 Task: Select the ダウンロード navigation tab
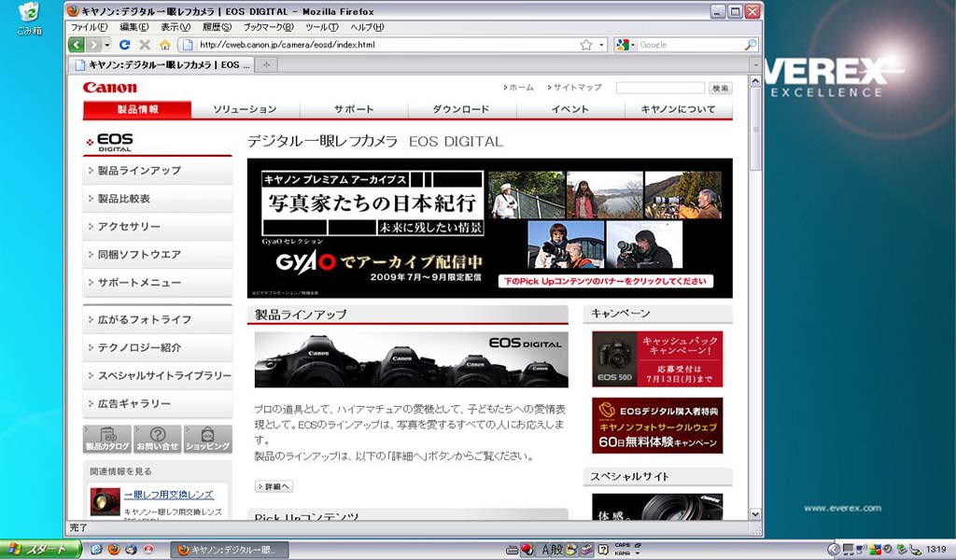pyautogui.click(x=461, y=109)
